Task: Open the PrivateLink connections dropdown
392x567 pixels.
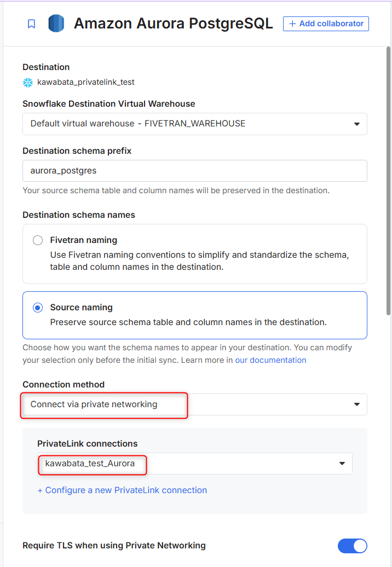Action: coord(194,464)
